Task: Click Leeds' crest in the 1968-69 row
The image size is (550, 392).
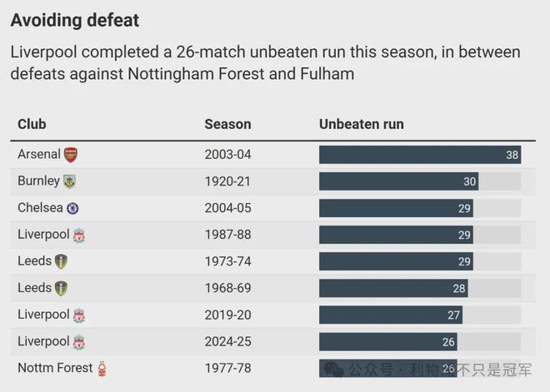Action: 61,288
